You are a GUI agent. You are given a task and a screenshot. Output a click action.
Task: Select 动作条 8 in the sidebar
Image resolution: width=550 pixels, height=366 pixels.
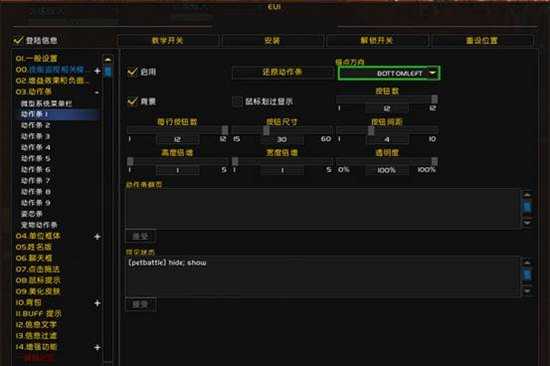tap(35, 192)
